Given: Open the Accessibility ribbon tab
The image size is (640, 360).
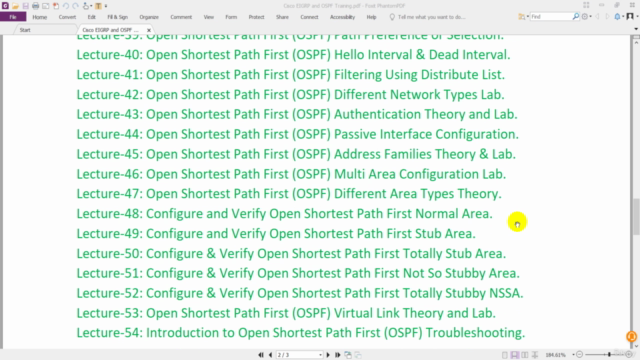Looking at the screenshot, I should pyautogui.click(x=342, y=17).
